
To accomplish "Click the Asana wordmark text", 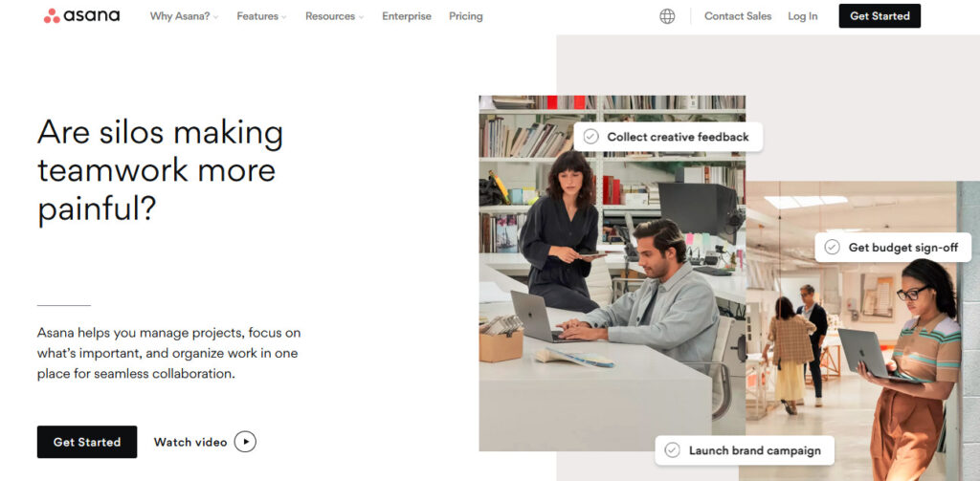I will tap(93, 16).
